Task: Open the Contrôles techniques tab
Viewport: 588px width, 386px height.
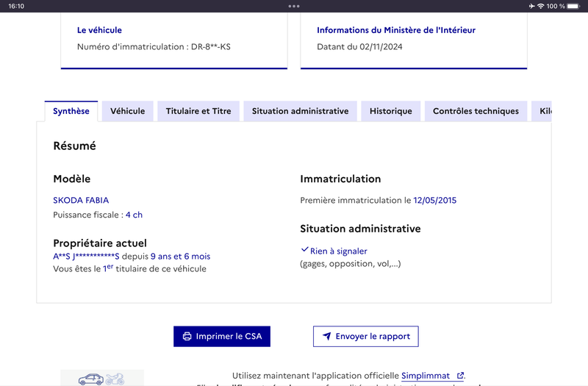Action: tap(476, 111)
